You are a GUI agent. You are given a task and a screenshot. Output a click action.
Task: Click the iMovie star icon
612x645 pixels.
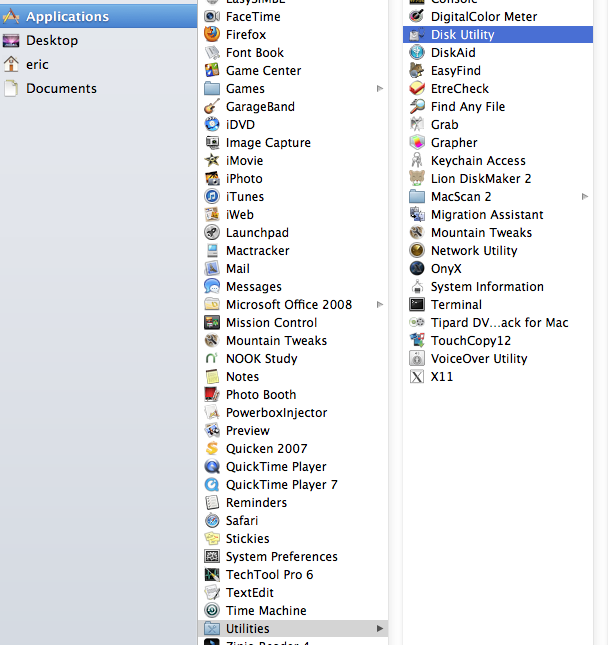pyautogui.click(x=212, y=160)
